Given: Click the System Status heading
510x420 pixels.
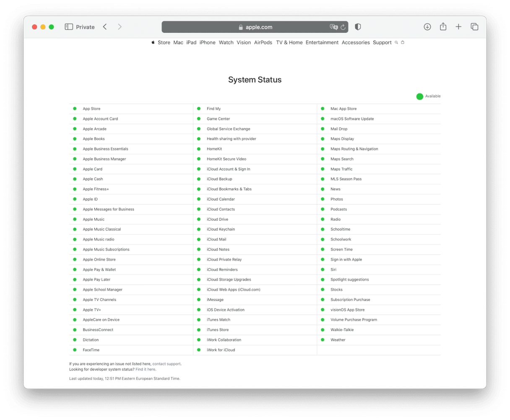Looking at the screenshot, I should pos(255,80).
